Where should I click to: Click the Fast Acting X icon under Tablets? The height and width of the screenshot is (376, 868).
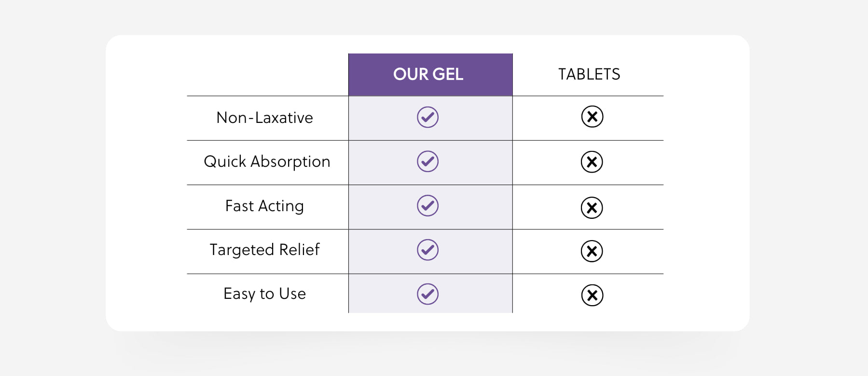point(592,208)
